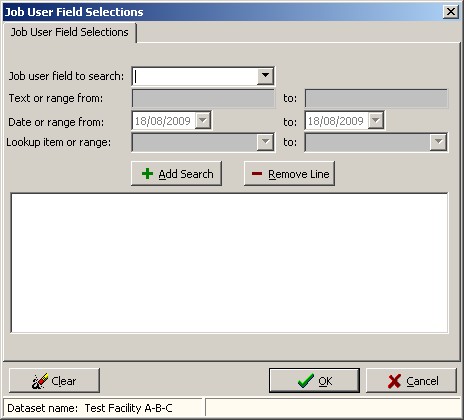
Task: Open the Lookup item to dropdown arrow
Action: pyautogui.click(x=438, y=142)
